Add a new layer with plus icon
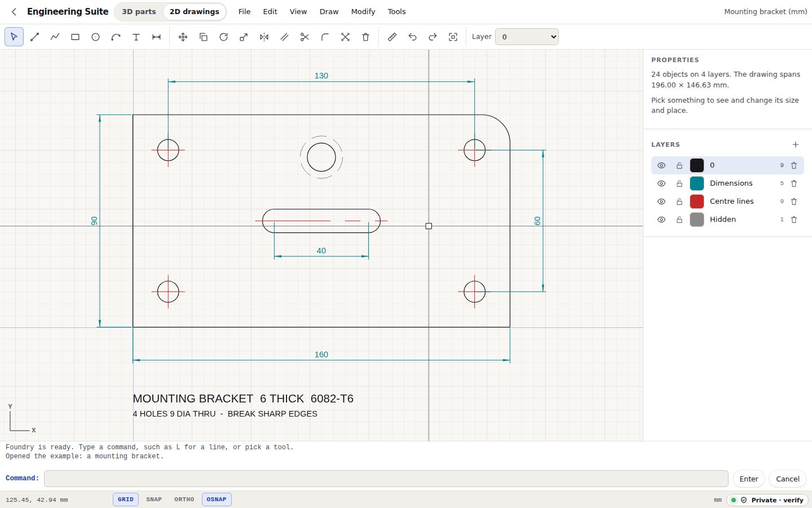812x508 pixels. [x=795, y=144]
